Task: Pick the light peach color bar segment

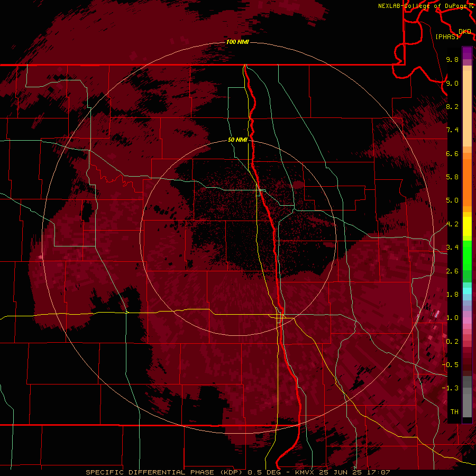Action: [x=467, y=109]
